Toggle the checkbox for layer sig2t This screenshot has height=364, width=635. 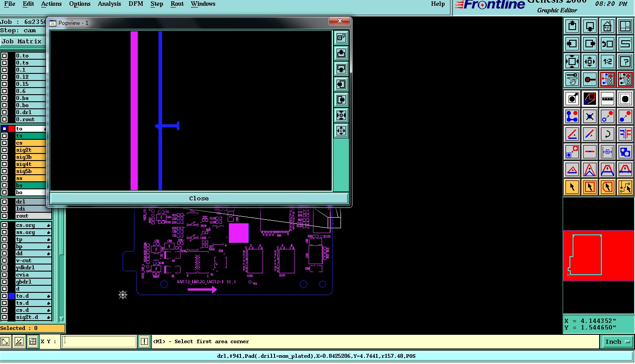pyautogui.click(x=4, y=150)
